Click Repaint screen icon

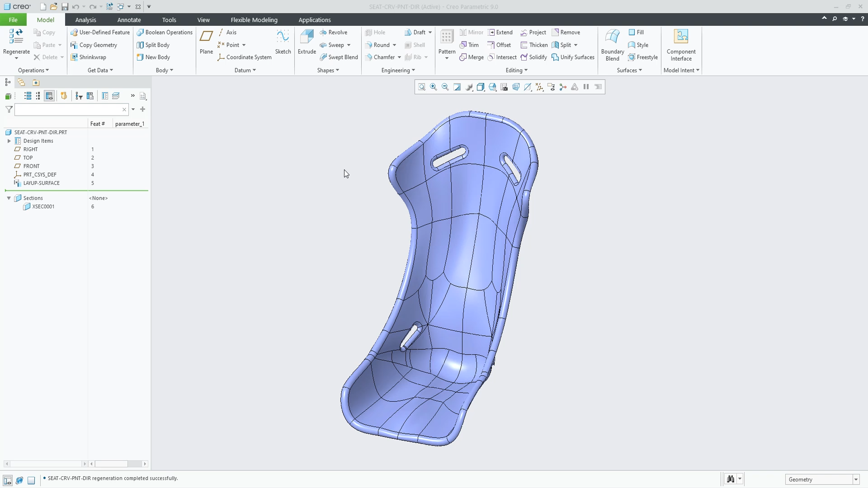tap(457, 87)
